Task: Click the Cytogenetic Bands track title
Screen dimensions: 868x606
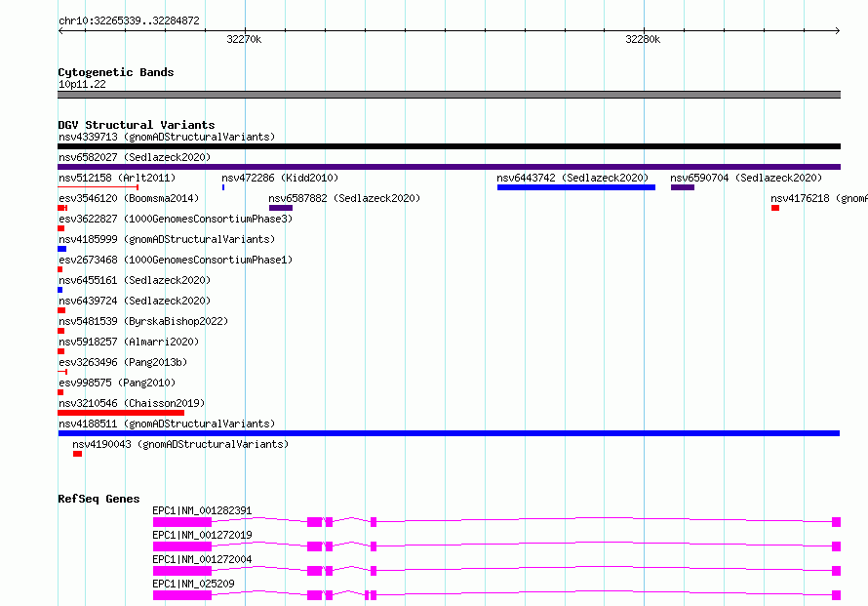Action: coord(116,72)
